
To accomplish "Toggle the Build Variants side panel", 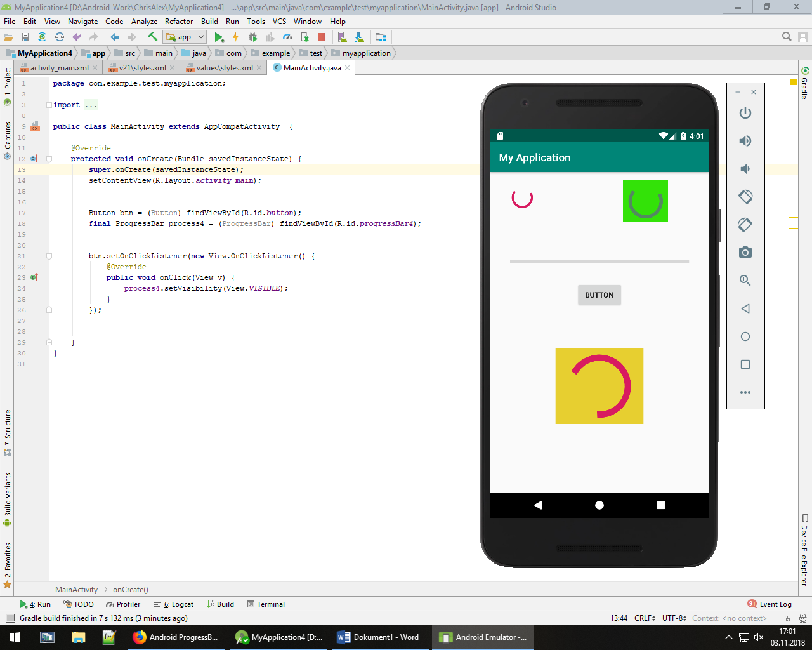I will [x=8, y=499].
